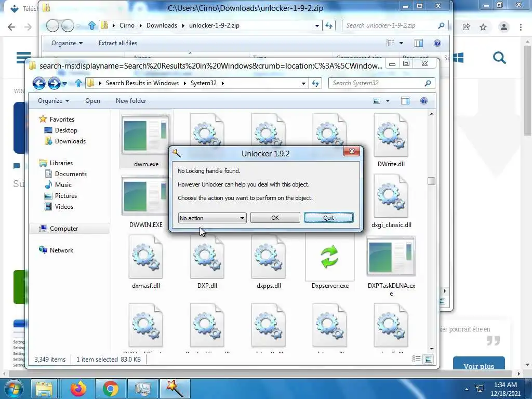532x399 pixels.
Task: Open Chrome profile avatar
Action: [504, 27]
